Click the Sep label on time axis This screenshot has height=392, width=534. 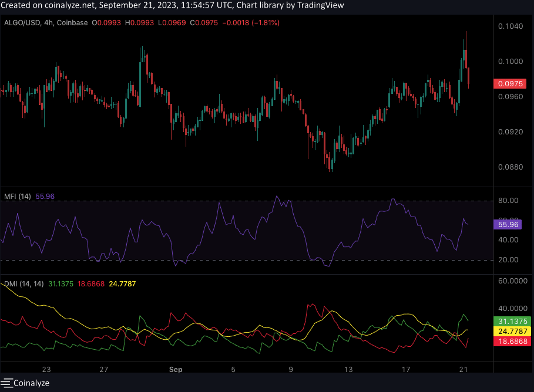pos(175,370)
